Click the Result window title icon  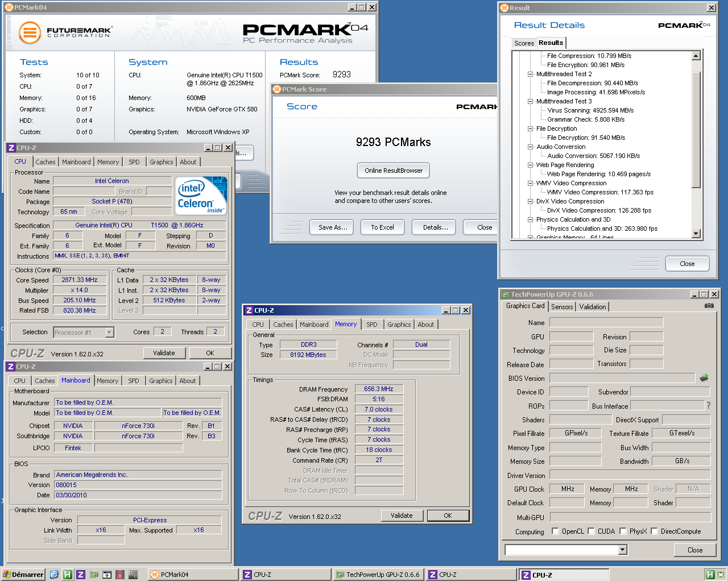click(x=504, y=8)
